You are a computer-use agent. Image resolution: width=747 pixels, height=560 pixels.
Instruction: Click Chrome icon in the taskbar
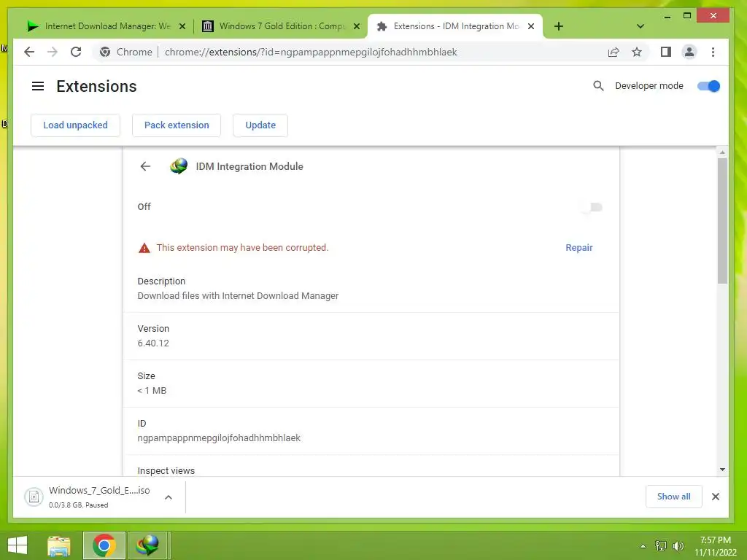point(104,545)
